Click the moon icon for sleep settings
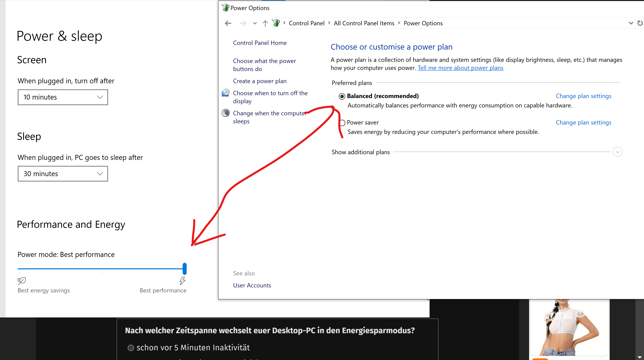This screenshot has width=644, height=360. click(226, 113)
